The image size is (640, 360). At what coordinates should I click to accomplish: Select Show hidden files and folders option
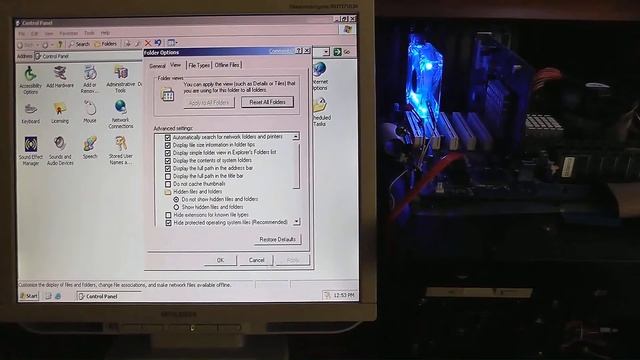tap(176, 207)
